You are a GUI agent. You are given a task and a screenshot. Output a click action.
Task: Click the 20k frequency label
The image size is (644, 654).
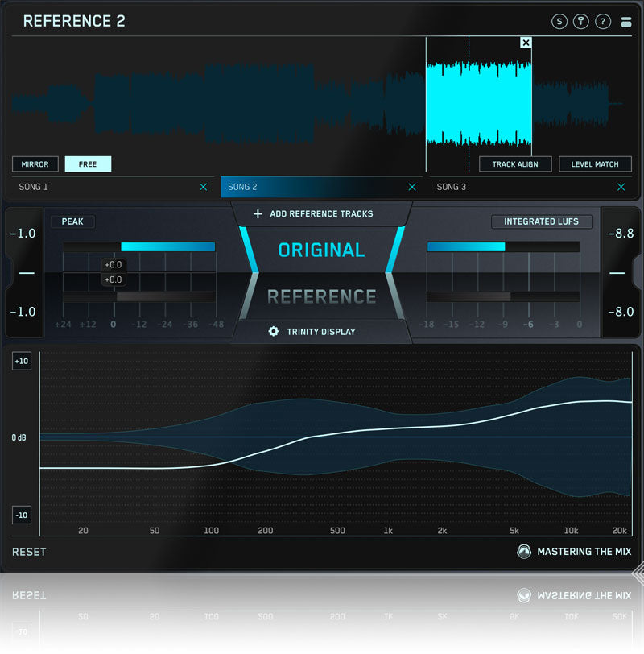(x=619, y=531)
